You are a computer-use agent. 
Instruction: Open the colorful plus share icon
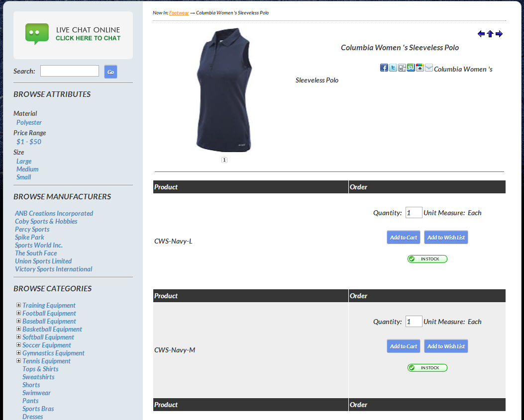[419, 68]
